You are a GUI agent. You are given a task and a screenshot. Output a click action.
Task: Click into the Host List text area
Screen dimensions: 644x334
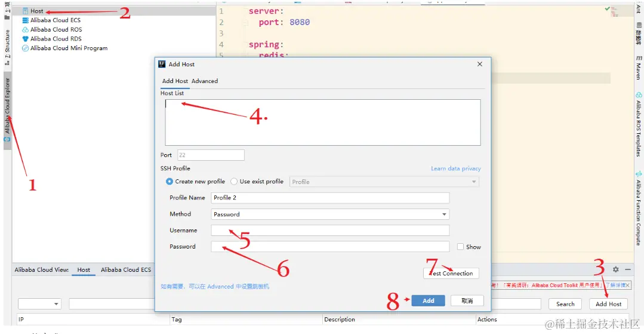[x=323, y=122]
